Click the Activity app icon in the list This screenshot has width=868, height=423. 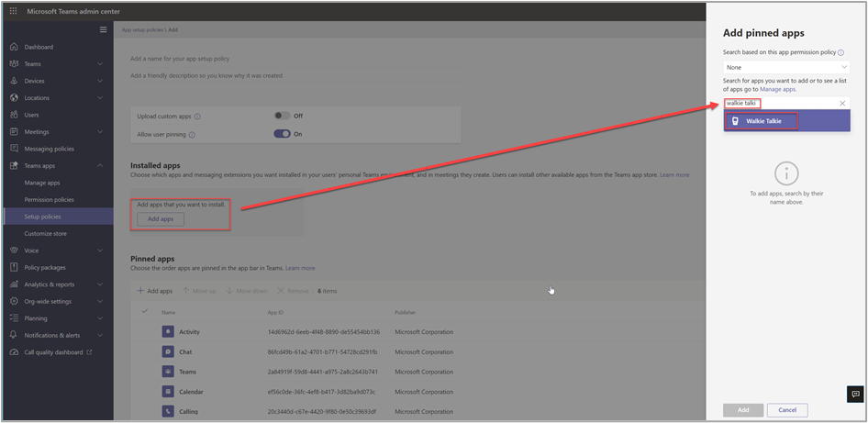tap(168, 331)
